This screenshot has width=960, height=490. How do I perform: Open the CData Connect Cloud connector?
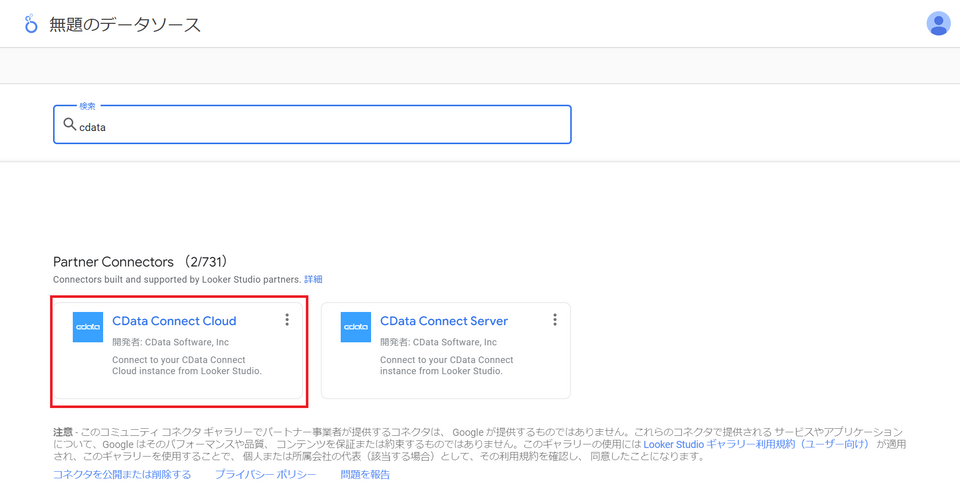point(174,321)
